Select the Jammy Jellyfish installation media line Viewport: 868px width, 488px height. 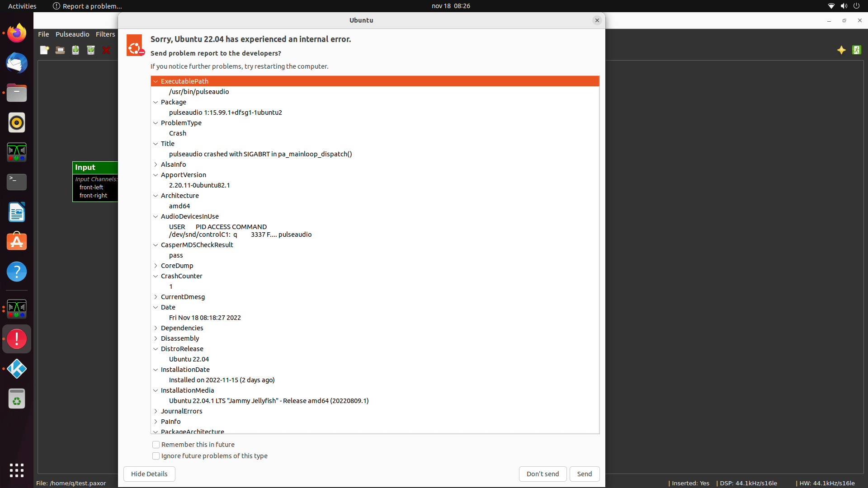click(x=269, y=401)
